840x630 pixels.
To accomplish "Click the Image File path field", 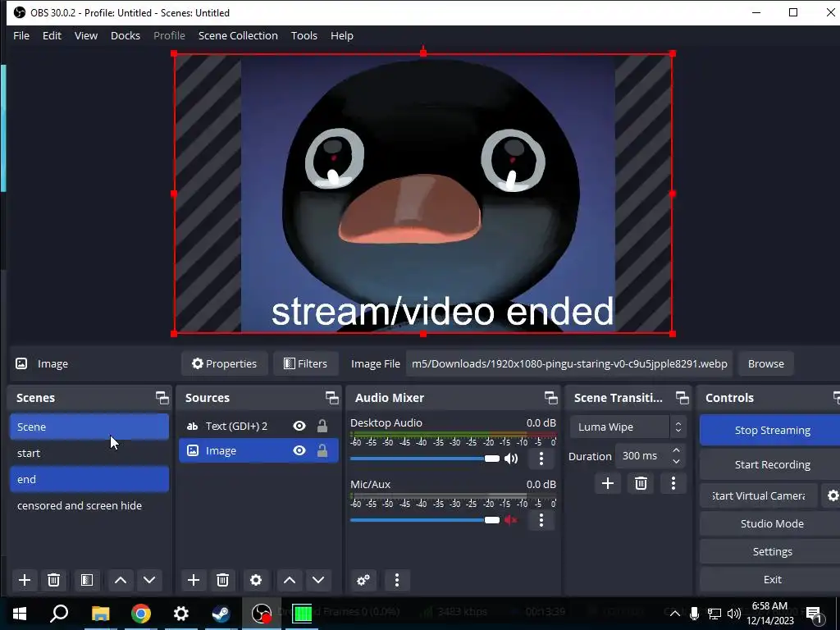I will pyautogui.click(x=569, y=363).
